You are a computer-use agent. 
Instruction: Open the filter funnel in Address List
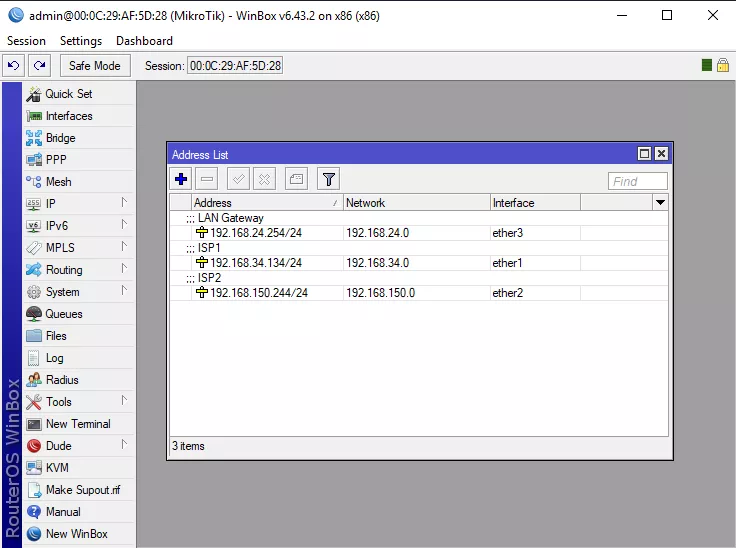click(328, 179)
